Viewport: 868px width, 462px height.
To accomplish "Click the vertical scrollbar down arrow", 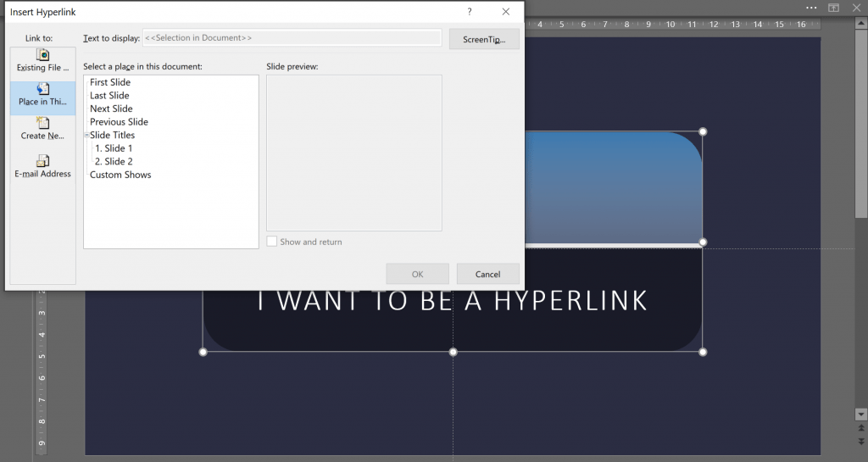I will (x=861, y=414).
